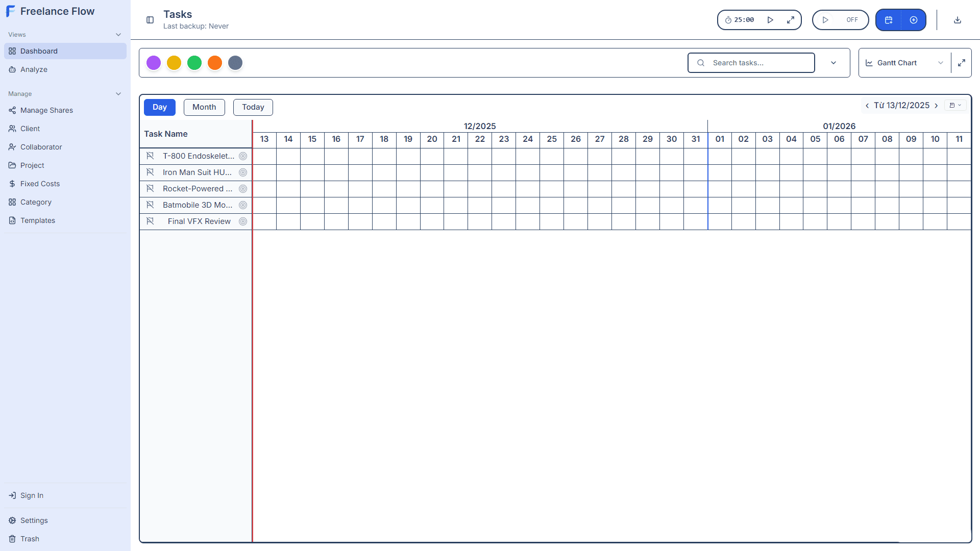The width and height of the screenshot is (980, 551).
Task: Open the Collaborator page
Action: (65, 147)
